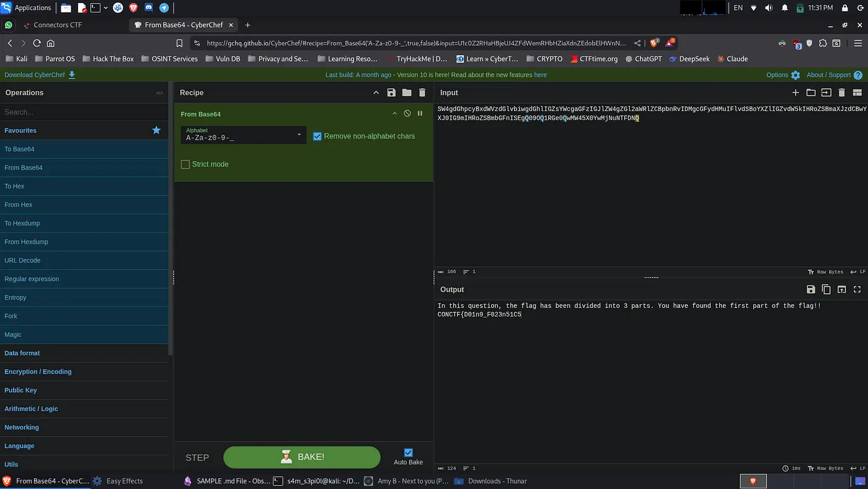Image resolution: width=868 pixels, height=489 pixels.
Task: Expand the Networking category
Action: (x=84, y=428)
